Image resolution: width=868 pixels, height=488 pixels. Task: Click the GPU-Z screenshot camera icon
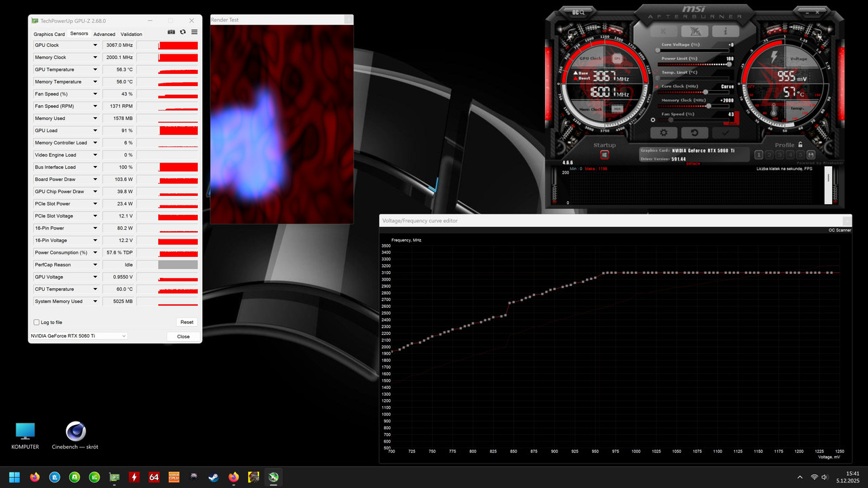pos(172,32)
